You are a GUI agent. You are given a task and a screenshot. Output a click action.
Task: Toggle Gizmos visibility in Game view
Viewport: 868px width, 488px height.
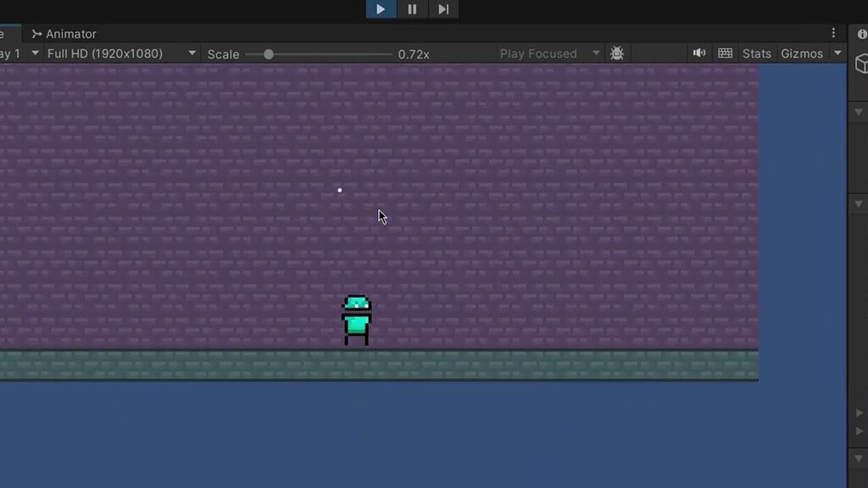803,53
